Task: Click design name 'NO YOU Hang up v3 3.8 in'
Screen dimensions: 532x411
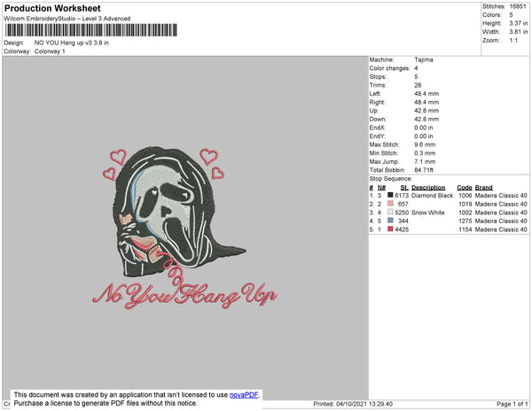Action: tap(72, 43)
